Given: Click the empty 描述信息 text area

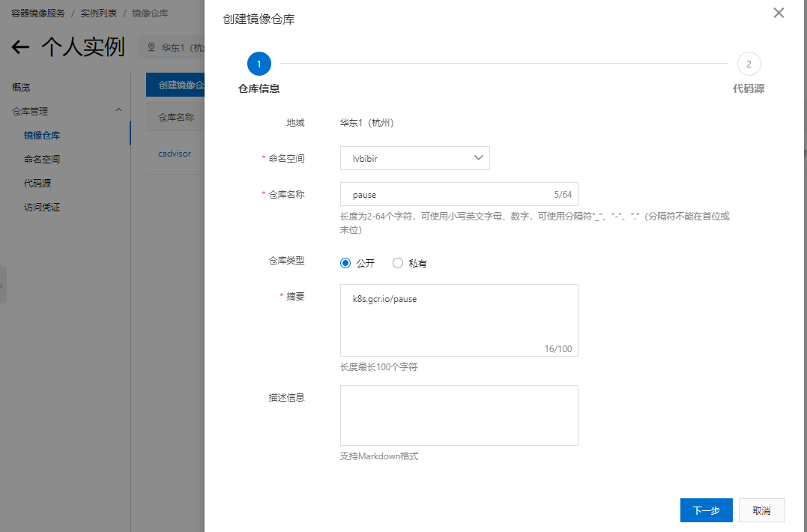Looking at the screenshot, I should pyautogui.click(x=459, y=415).
